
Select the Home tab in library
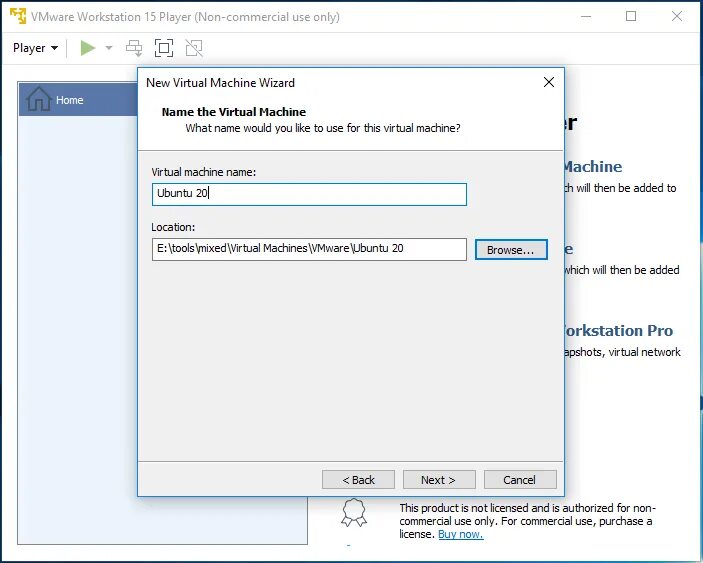tap(78, 100)
